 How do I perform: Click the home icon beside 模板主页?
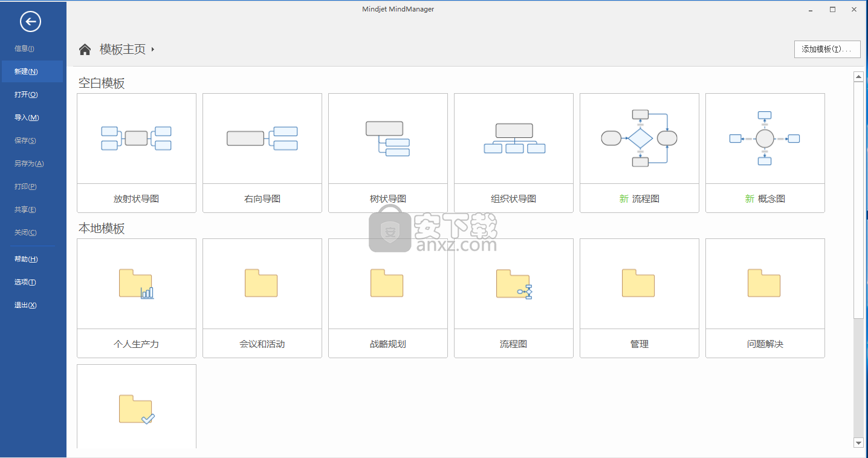[85, 49]
